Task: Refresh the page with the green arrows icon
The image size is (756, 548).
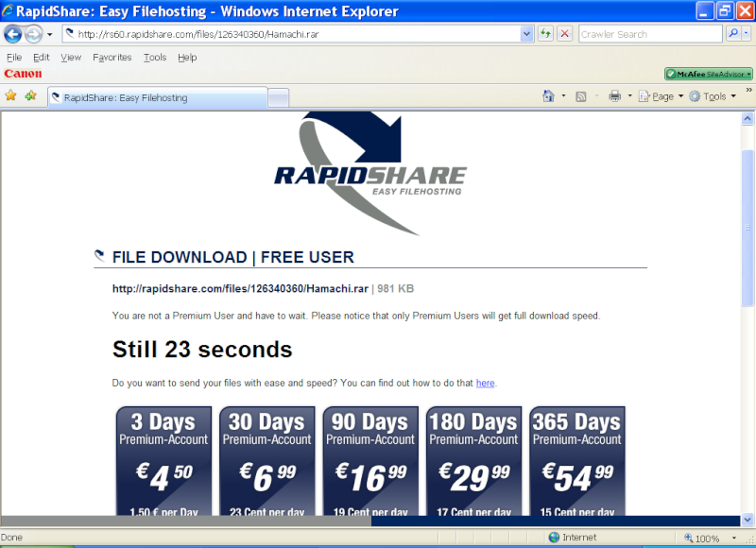Action: pos(545,34)
